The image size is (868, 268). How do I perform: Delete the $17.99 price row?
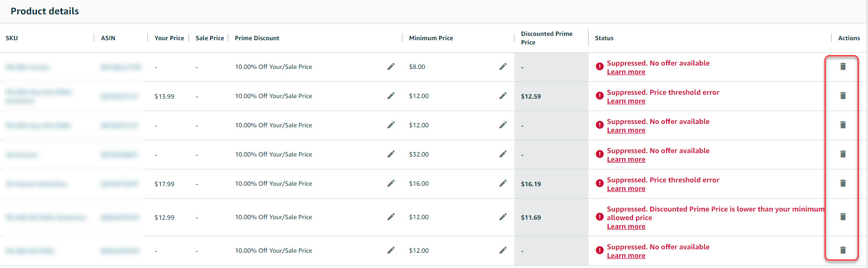[843, 183]
